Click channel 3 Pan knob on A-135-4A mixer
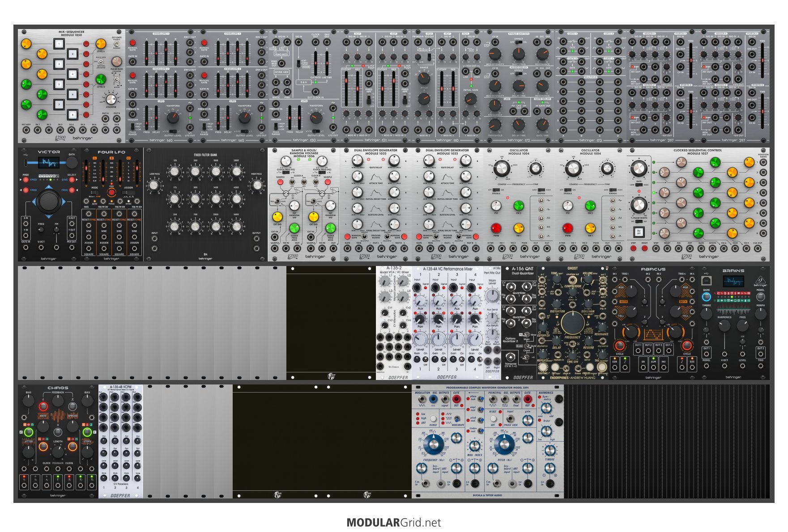This screenshot has width=788, height=532. [456, 319]
